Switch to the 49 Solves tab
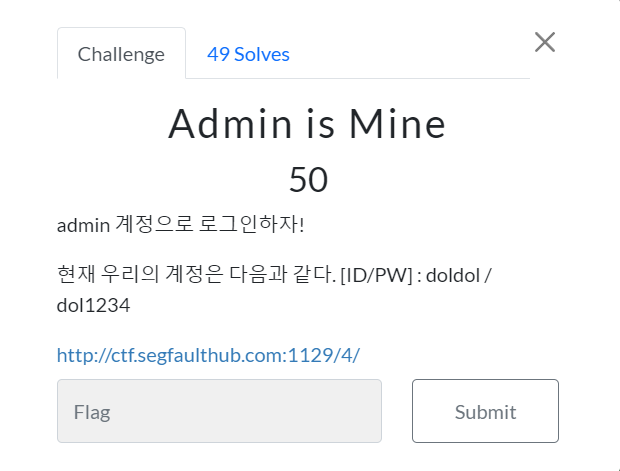Screen dimensions: 620x471 [248, 54]
